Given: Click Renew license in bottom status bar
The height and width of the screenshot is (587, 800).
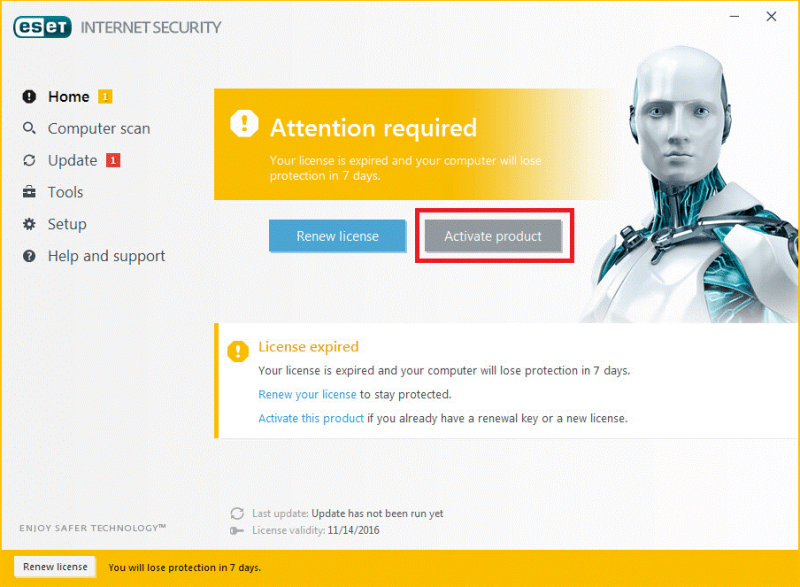Looking at the screenshot, I should [55, 567].
